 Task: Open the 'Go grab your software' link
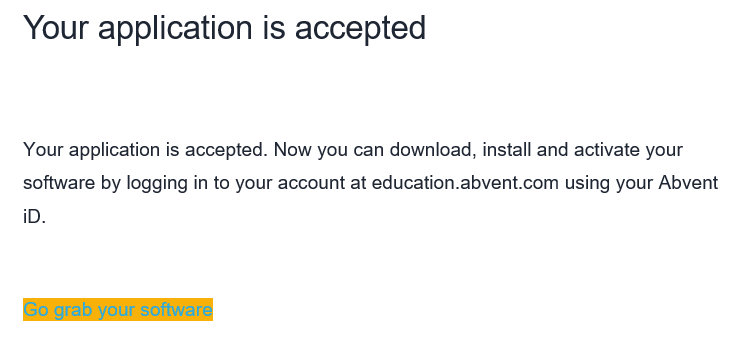[x=118, y=310]
